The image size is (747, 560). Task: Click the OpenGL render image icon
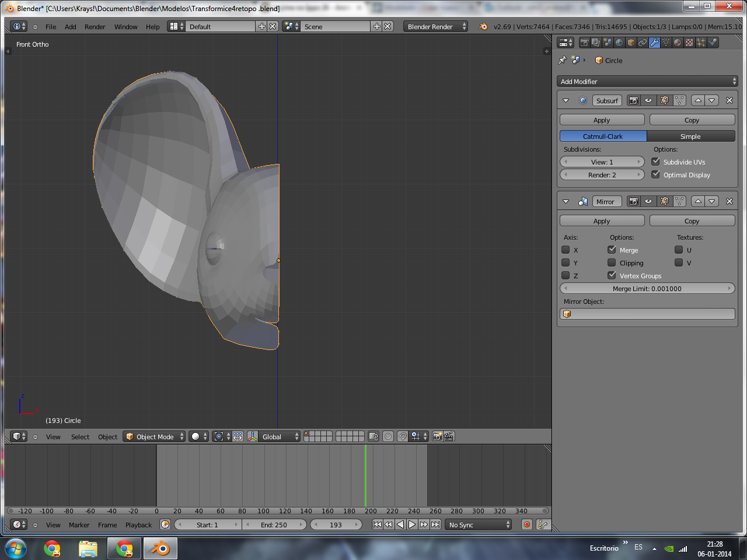437,436
